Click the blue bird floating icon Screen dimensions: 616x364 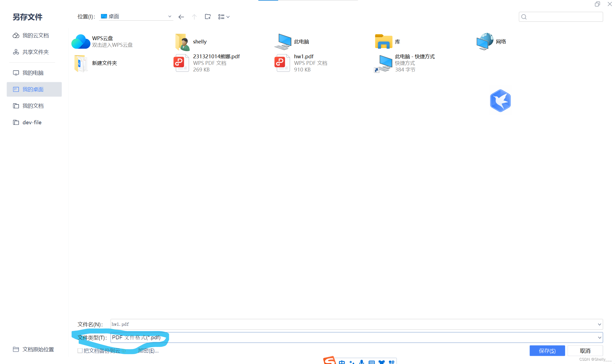pyautogui.click(x=500, y=101)
